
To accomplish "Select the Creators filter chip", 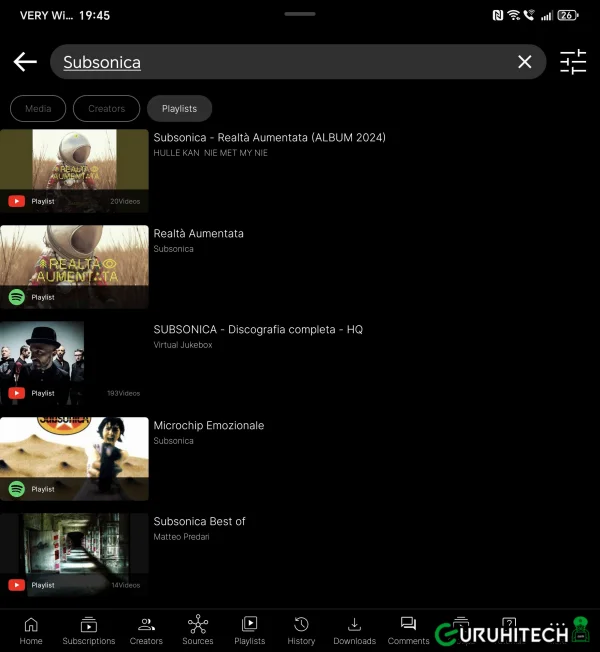I will coord(106,108).
